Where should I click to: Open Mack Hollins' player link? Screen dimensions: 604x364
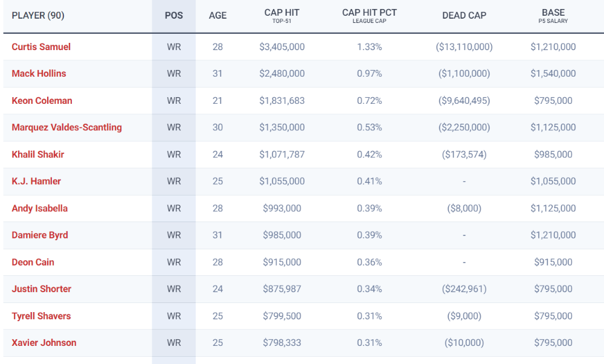pos(39,74)
